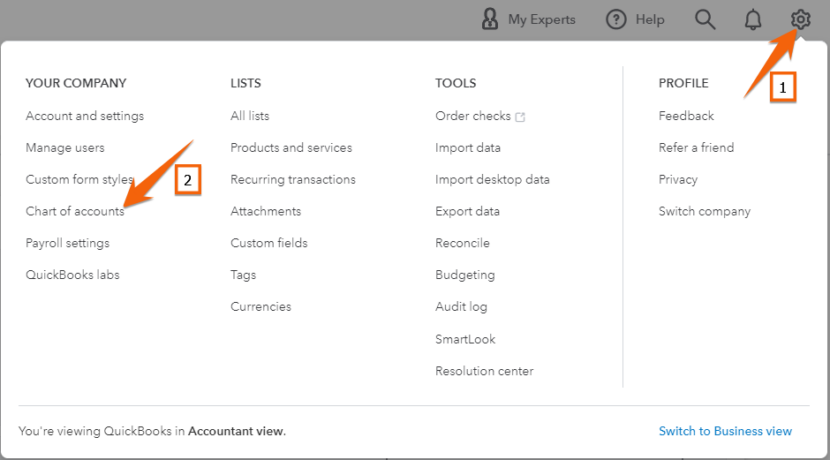This screenshot has height=460, width=830.
Task: Open Payroll settings
Action: click(68, 243)
